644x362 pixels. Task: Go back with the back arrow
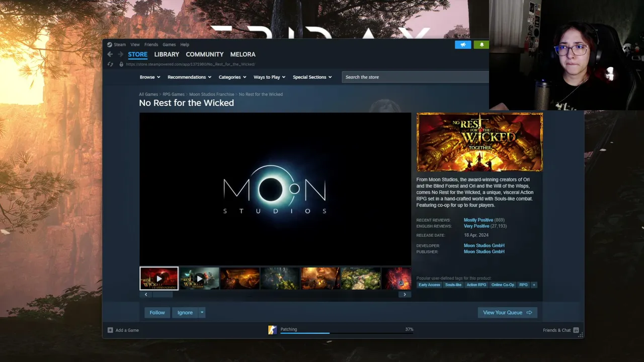(110, 54)
